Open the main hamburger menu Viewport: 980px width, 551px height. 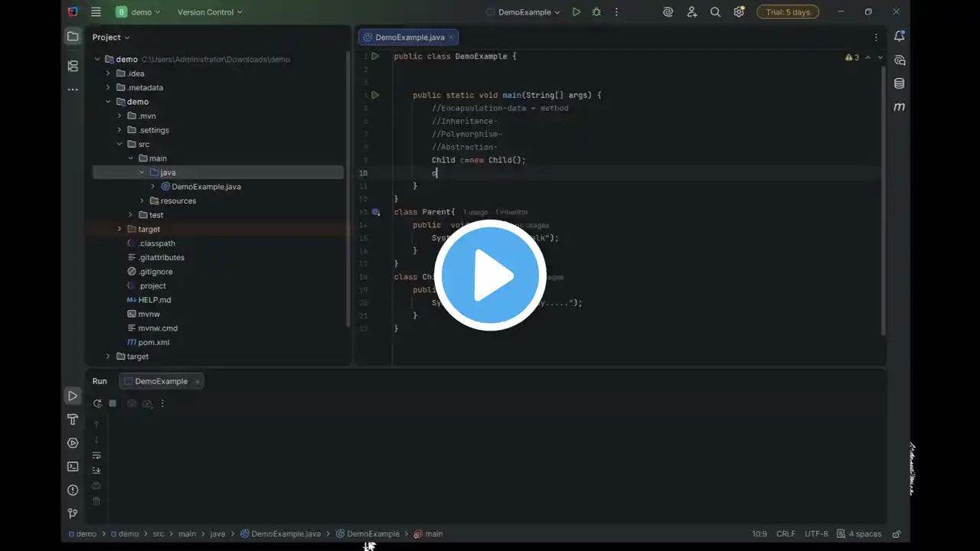(x=96, y=12)
